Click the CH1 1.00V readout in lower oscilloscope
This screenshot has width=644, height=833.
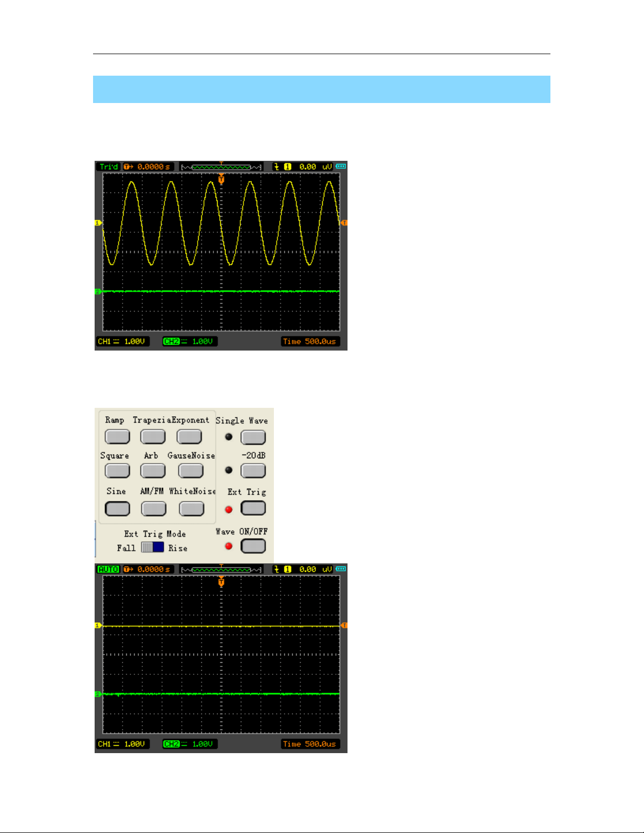pyautogui.click(x=122, y=744)
